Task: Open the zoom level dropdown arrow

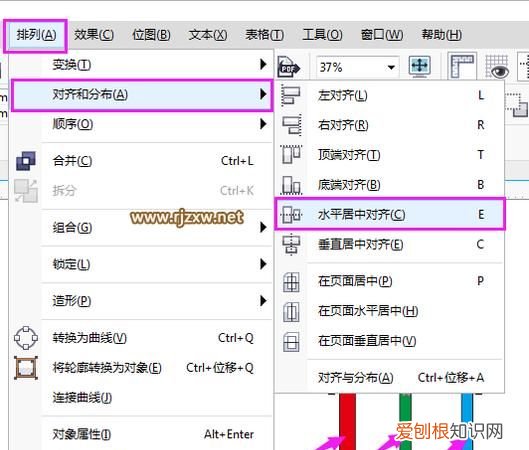Action: coord(391,67)
